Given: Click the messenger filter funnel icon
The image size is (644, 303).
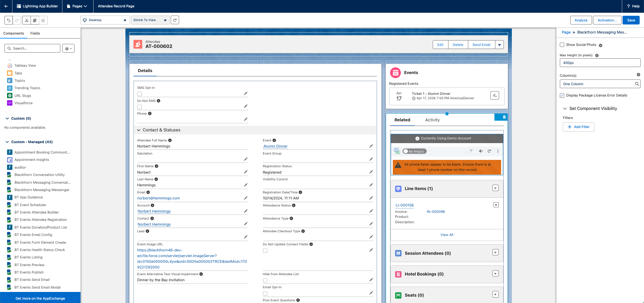Looking at the screenshot, I should (x=471, y=151).
